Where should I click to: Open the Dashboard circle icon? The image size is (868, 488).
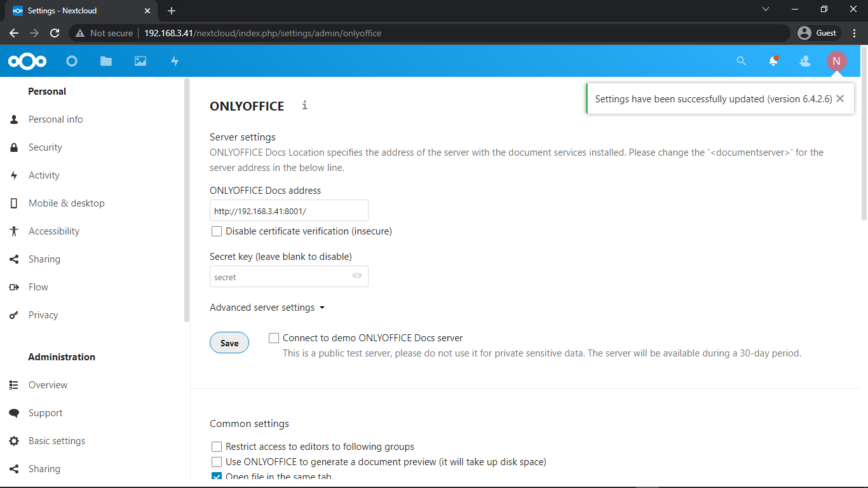tap(72, 61)
